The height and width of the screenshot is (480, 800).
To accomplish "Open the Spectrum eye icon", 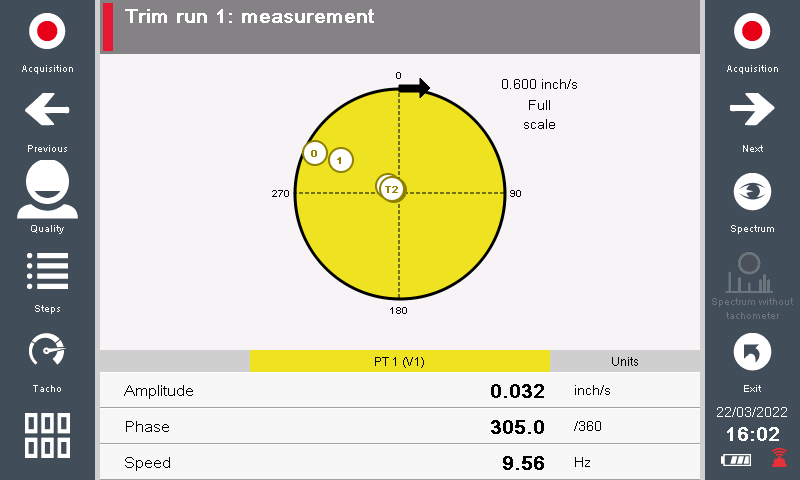I will (752, 190).
